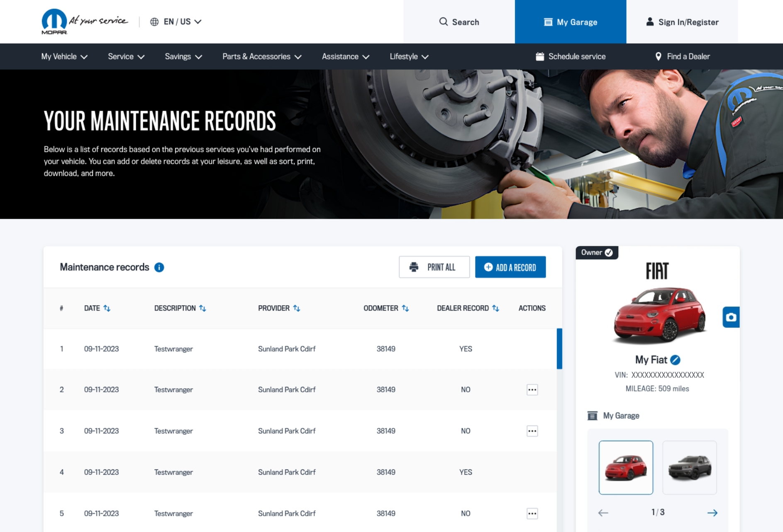This screenshot has height=532, width=783.
Task: Toggle sort order on Odometer column
Action: coord(406,308)
